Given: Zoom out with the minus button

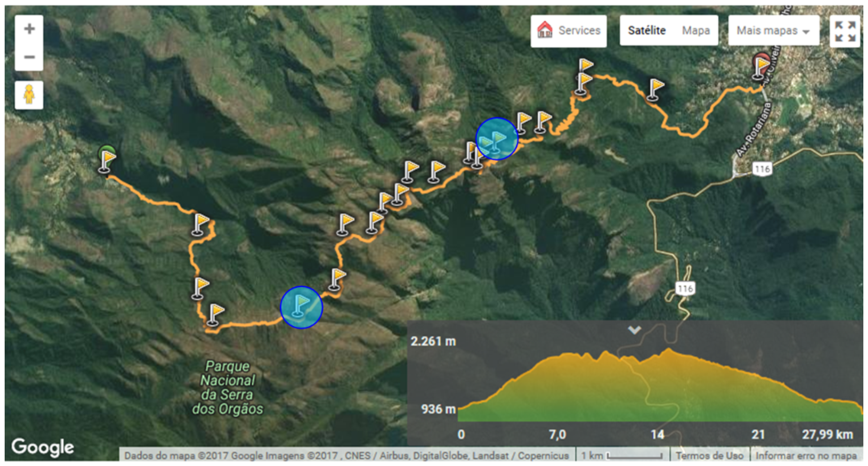Looking at the screenshot, I should point(29,57).
